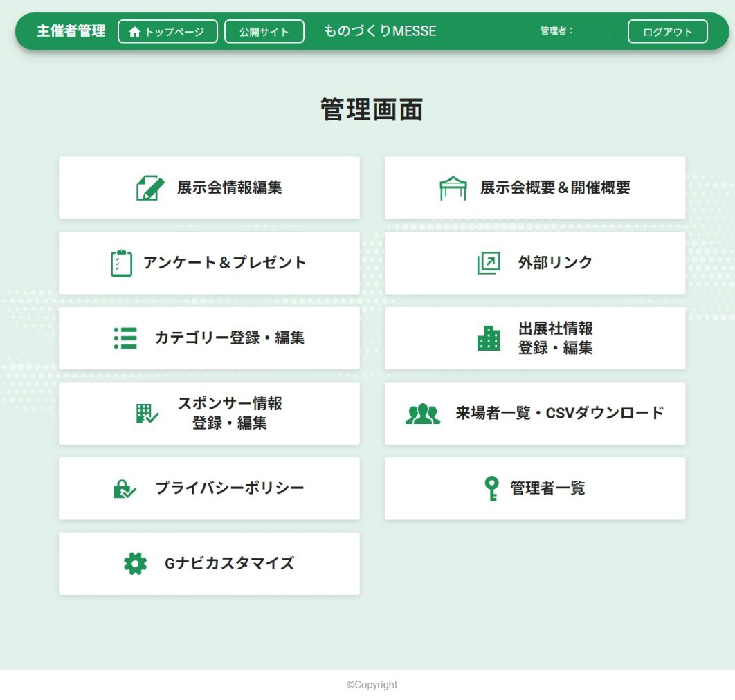Click the 管理画面 page heading
The image size is (735, 700).
(x=372, y=109)
